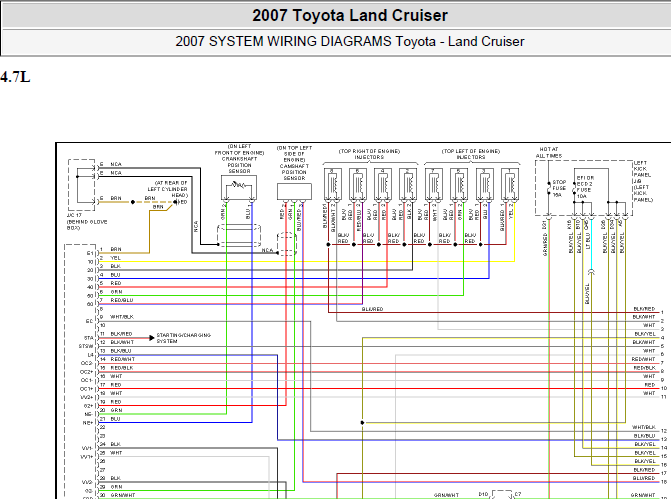Click the 'D10' connector label at bottom
The image size is (671, 499).
click(x=483, y=494)
